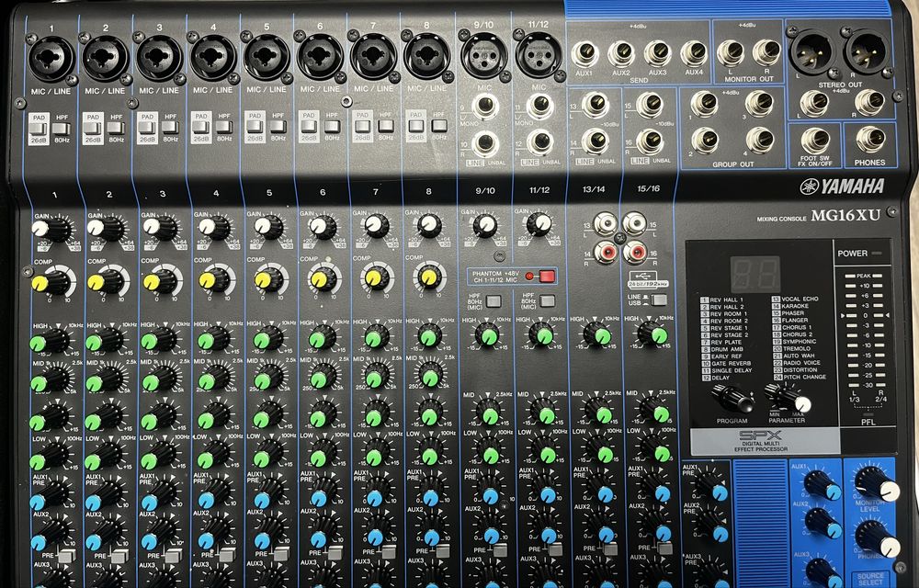Click the YAMAHA logo
The height and width of the screenshot is (588, 919).
point(842,187)
